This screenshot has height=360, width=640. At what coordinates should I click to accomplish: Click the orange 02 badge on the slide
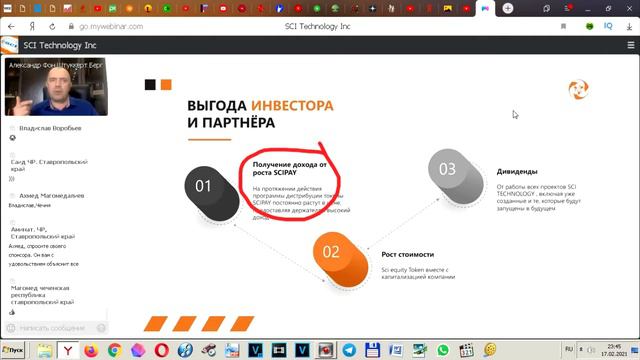click(x=340, y=260)
